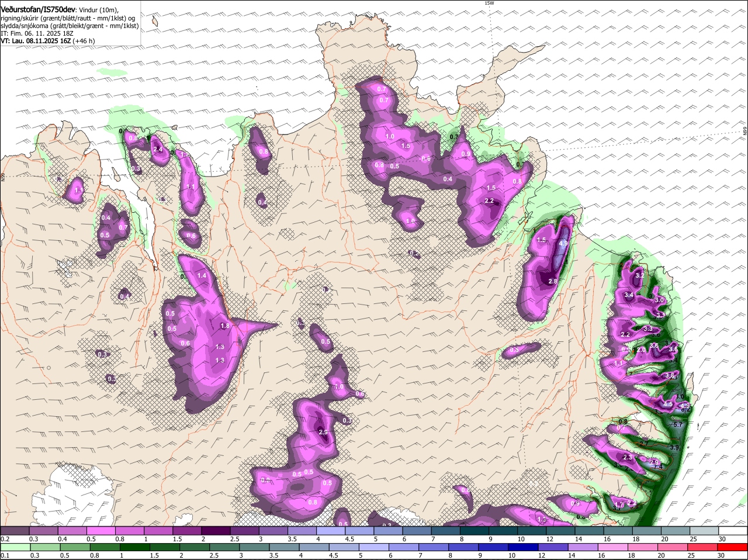Click the 5.7 precipitation value near east coast

point(678,425)
